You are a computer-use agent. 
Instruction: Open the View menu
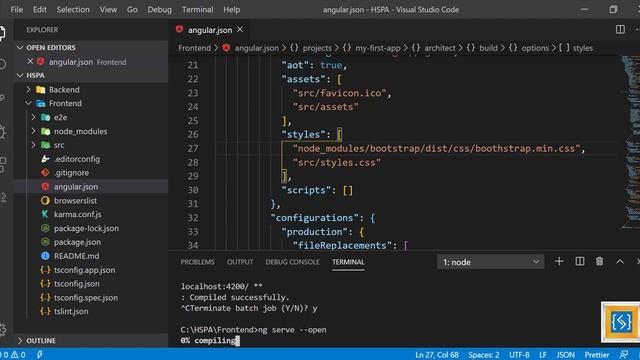point(108,9)
